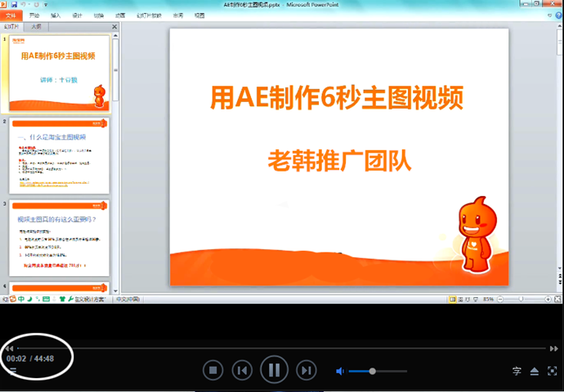
Task: Switch to the 审阅 review tab
Action: 177,16
